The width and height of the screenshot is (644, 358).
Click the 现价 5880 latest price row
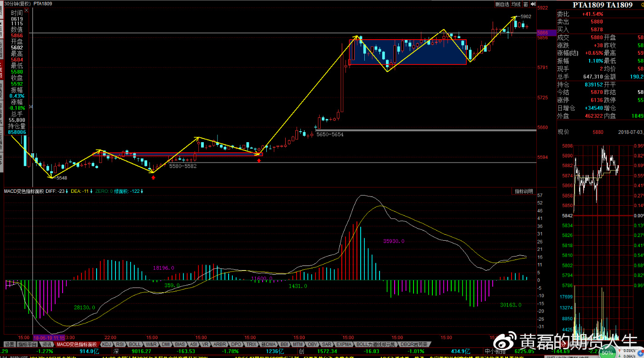pos(581,132)
